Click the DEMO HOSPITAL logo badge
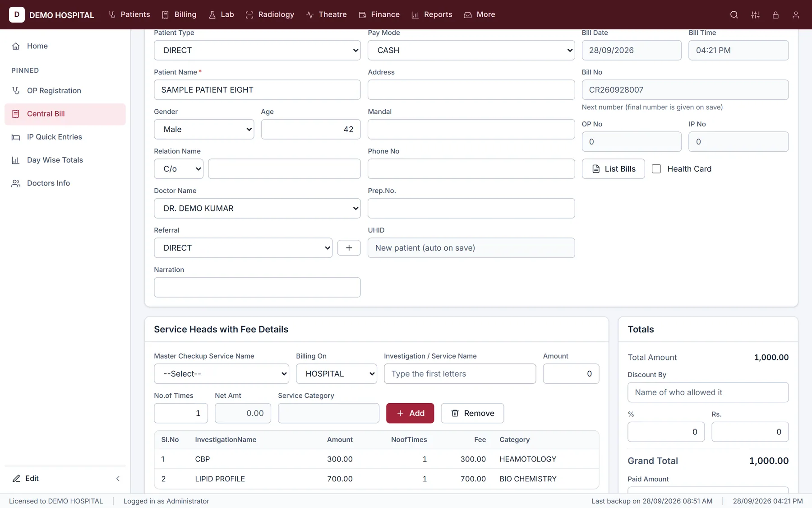 point(17,14)
